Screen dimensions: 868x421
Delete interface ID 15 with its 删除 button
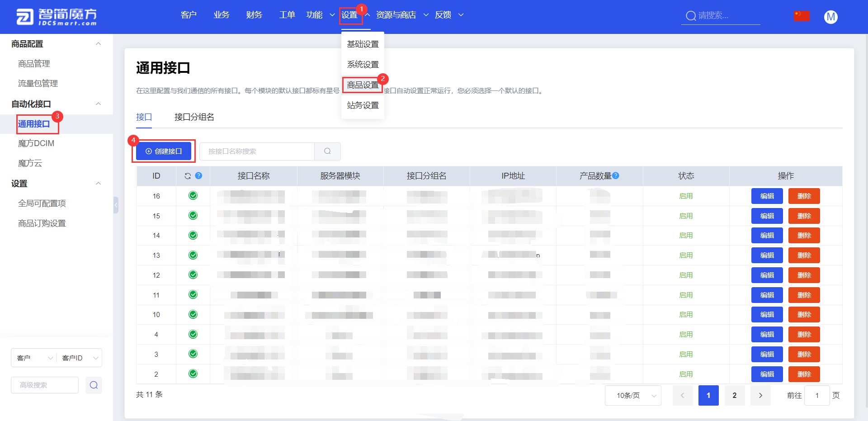point(804,216)
